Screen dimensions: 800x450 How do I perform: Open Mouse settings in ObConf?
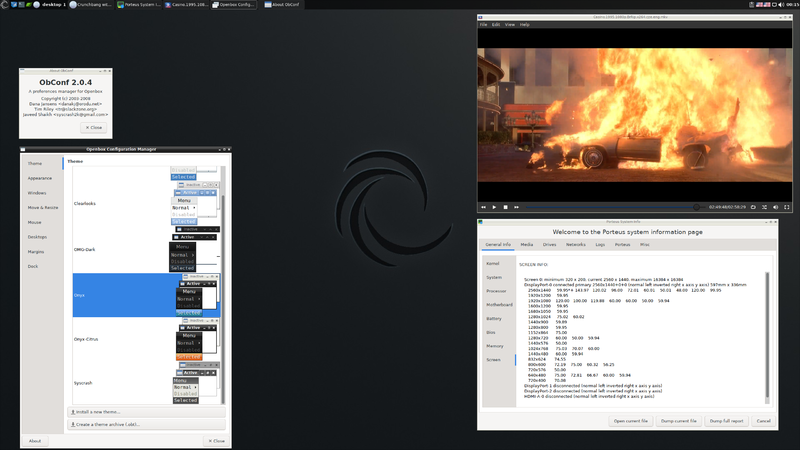pyautogui.click(x=34, y=222)
